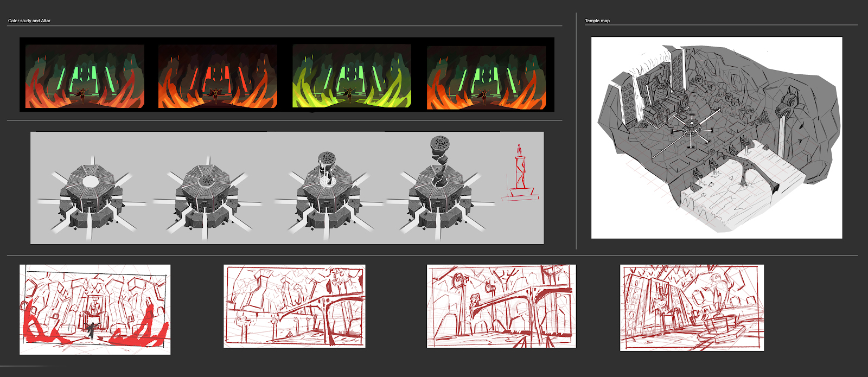The image size is (868, 377).
Task: Select the yellow-green flames color study
Action: [352, 76]
